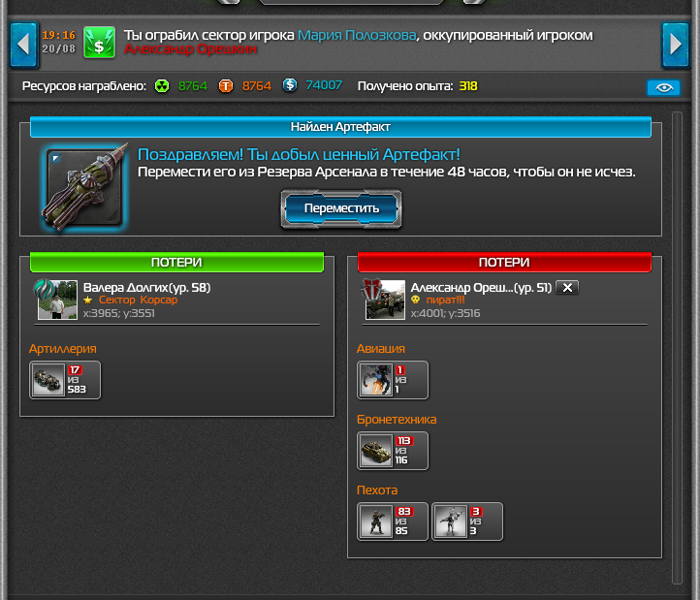Screen dimensions: 700x600
Task: Open the found artifact image
Action: pyautogui.click(x=84, y=187)
